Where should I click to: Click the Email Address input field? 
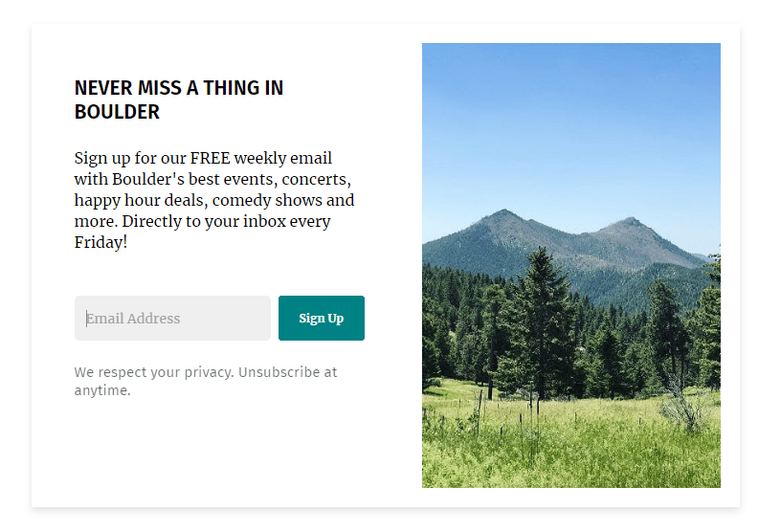(172, 319)
